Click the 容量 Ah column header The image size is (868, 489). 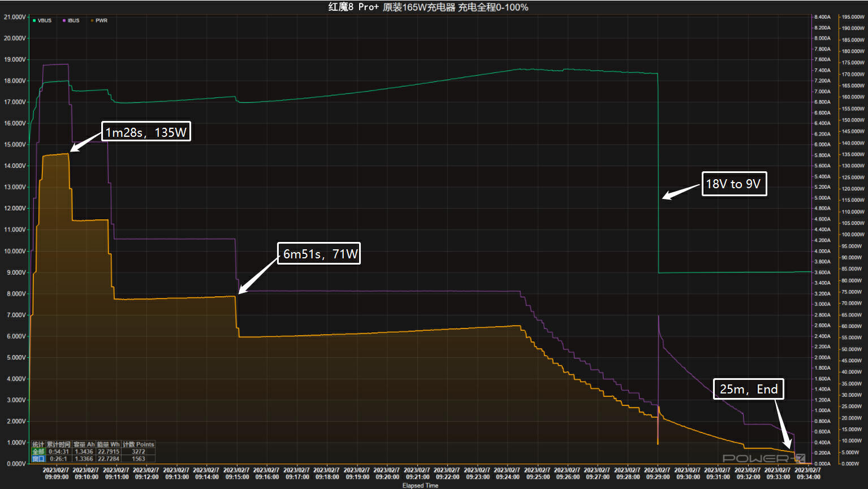point(84,444)
